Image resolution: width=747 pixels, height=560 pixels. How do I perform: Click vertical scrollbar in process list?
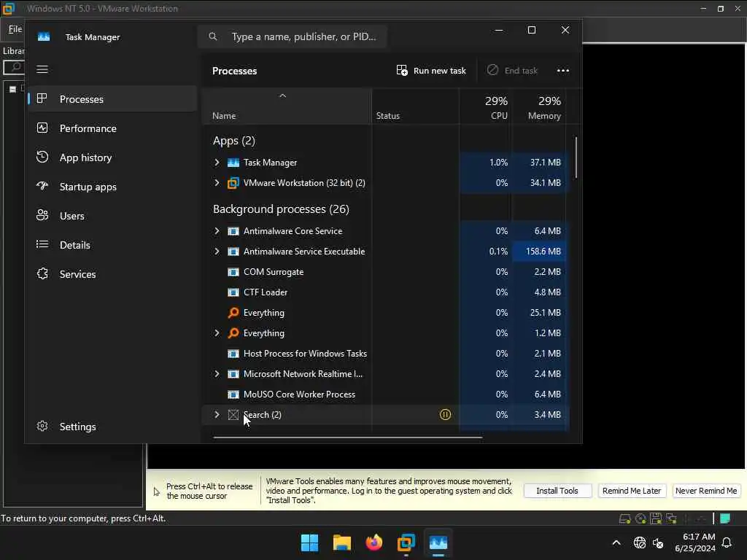576,157
